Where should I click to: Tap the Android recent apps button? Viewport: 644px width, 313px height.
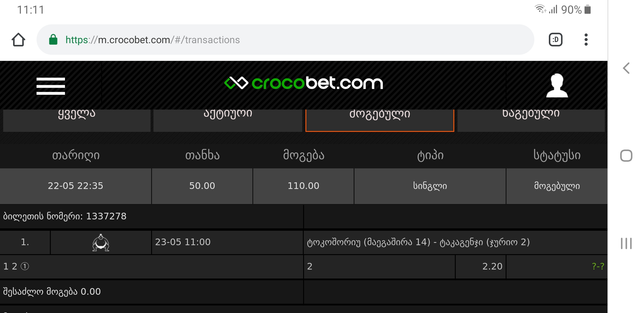[x=626, y=243]
